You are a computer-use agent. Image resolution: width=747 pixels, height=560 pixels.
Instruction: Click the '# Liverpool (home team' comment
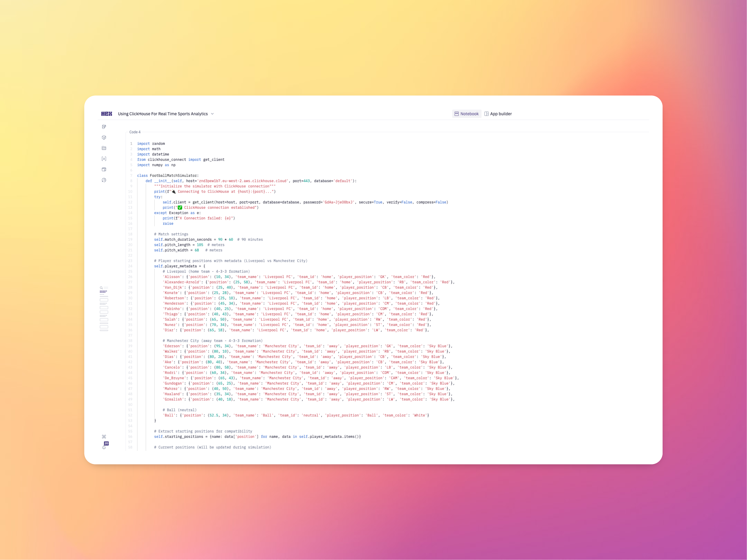pyautogui.click(x=206, y=271)
